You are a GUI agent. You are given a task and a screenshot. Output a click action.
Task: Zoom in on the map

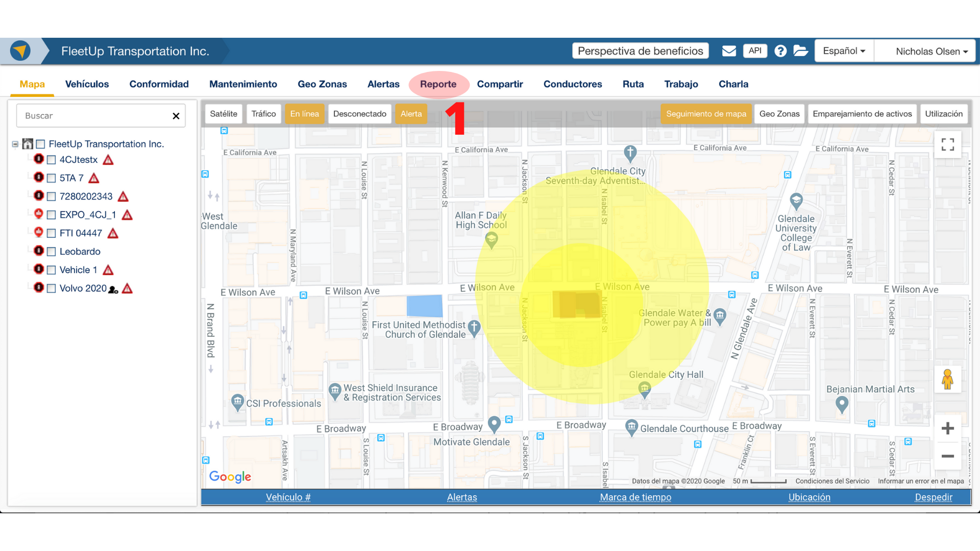coord(948,428)
